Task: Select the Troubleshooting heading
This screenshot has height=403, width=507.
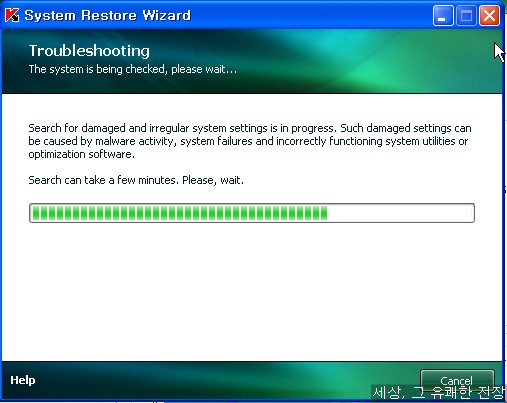Action: [x=89, y=51]
